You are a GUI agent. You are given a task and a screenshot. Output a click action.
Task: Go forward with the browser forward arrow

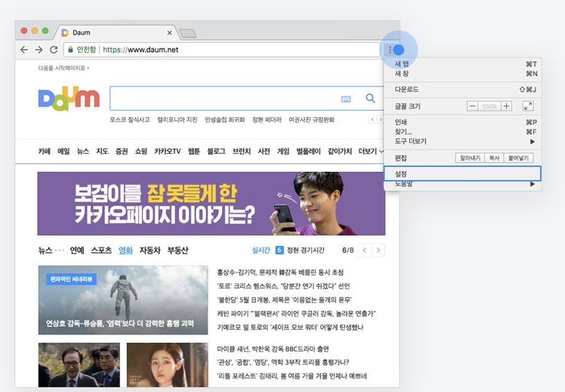tap(39, 50)
